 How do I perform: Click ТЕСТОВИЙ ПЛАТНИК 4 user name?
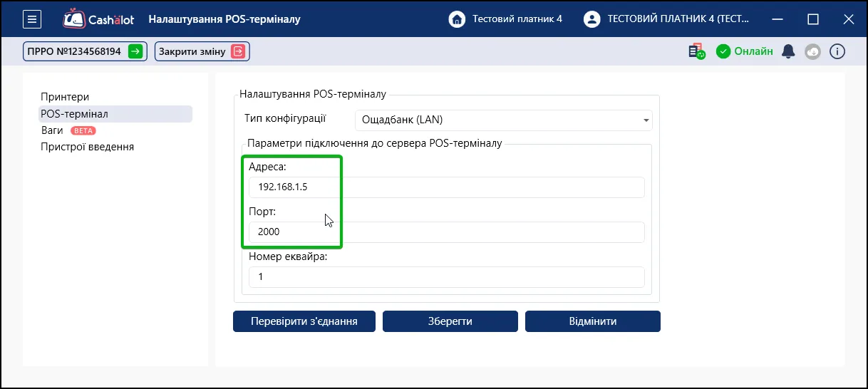[x=678, y=19]
